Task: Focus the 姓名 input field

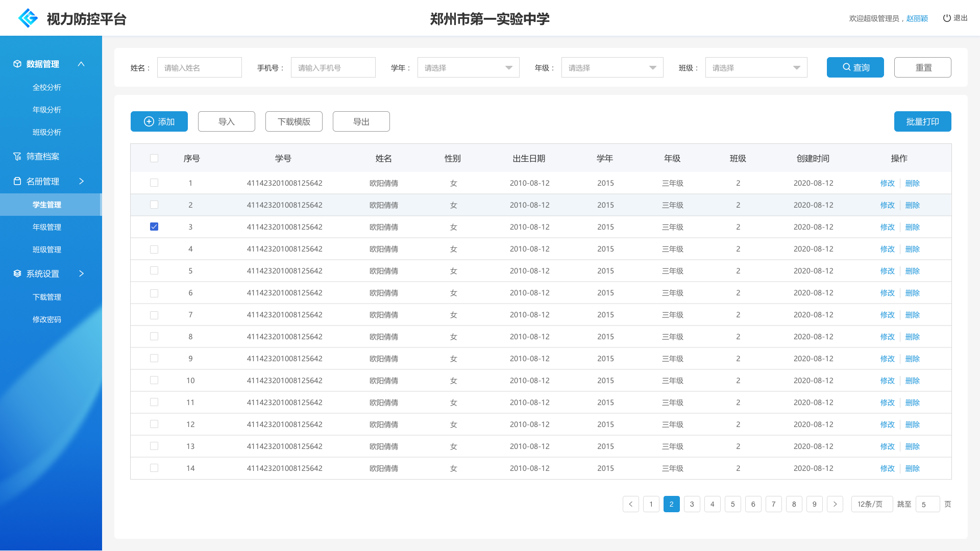Action: [200, 67]
